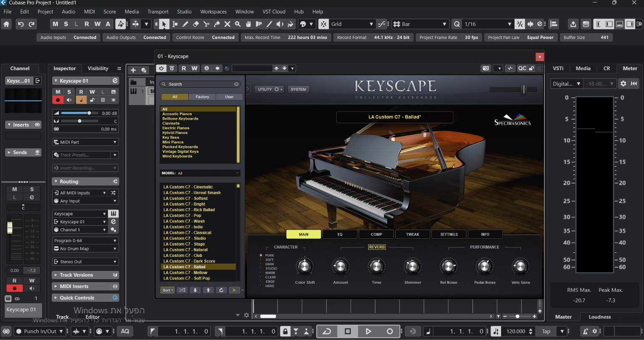The image size is (644, 340).
Task: Open the VSTi tab in right zone
Action: [x=558, y=68]
